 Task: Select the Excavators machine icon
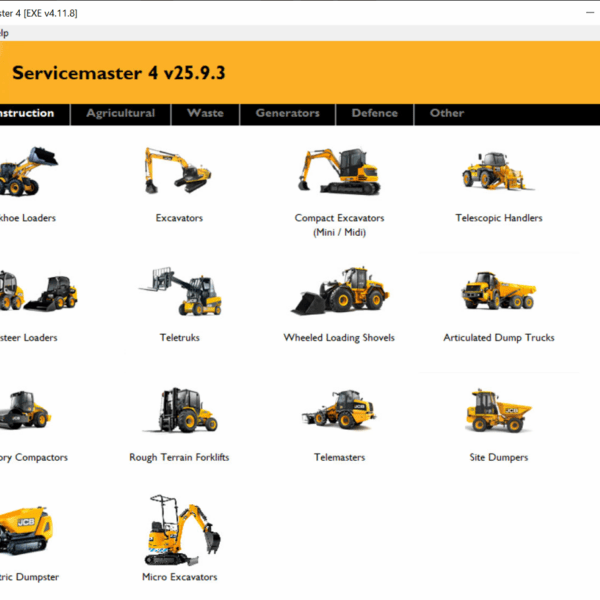tap(178, 171)
